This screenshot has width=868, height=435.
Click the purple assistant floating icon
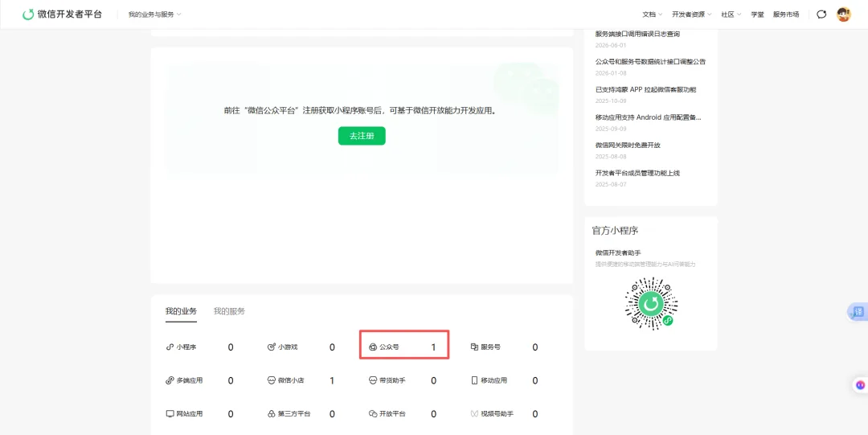pyautogui.click(x=860, y=384)
